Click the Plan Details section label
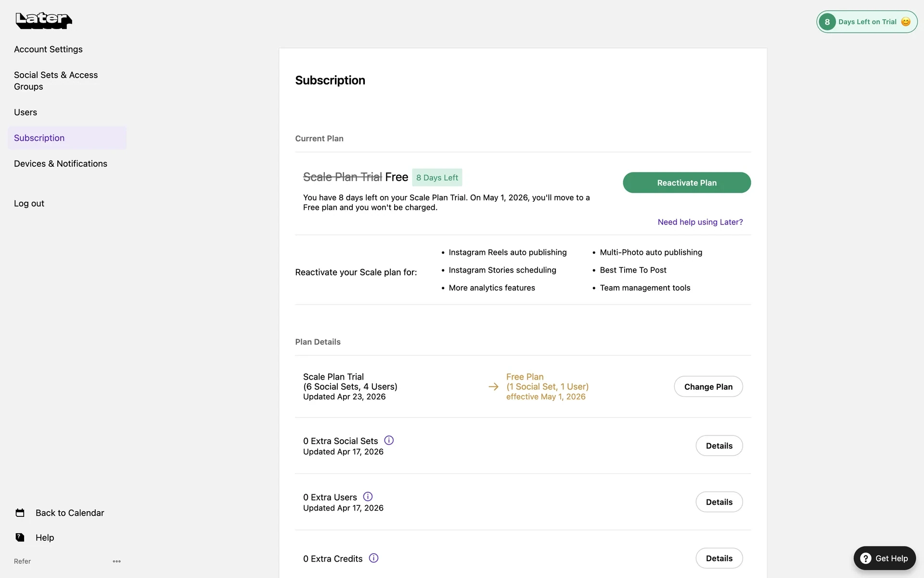 coord(318,342)
